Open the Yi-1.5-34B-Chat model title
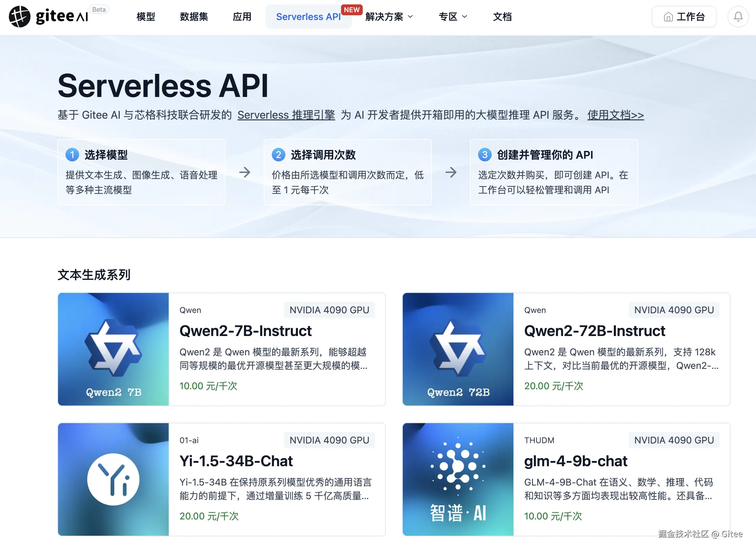 (x=236, y=461)
